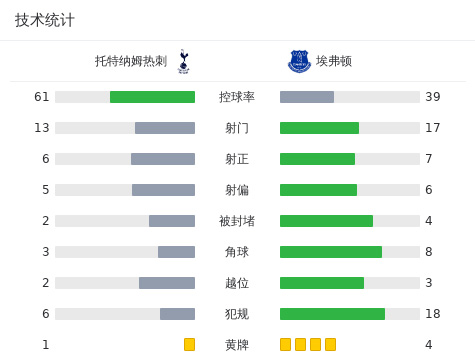This screenshot has width=475, height=363.
Task: Select the 越位 stat label
Action: coord(237,283)
